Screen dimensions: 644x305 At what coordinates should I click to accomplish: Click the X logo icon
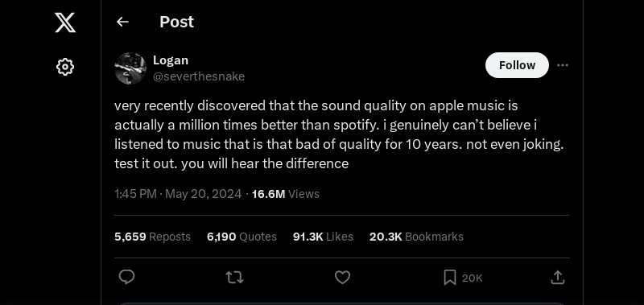click(x=65, y=23)
